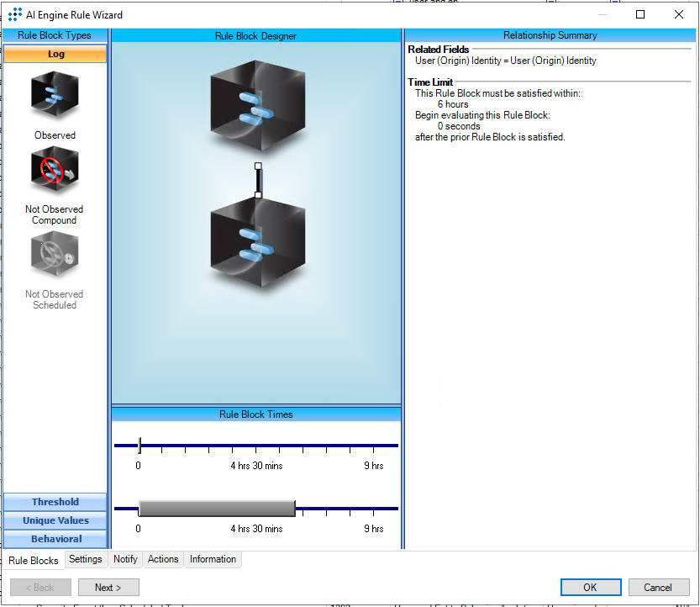Open the Notify tab
The width and height of the screenshot is (700, 607).
point(125,559)
